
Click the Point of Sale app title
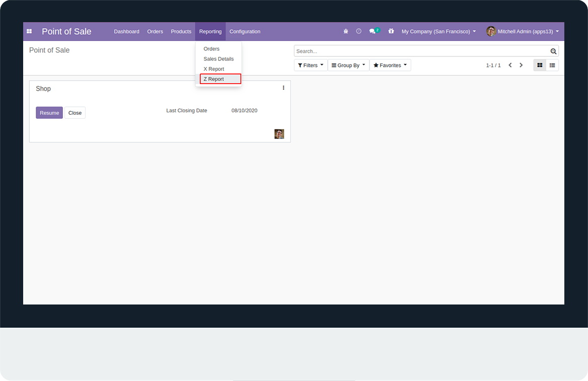tap(67, 32)
